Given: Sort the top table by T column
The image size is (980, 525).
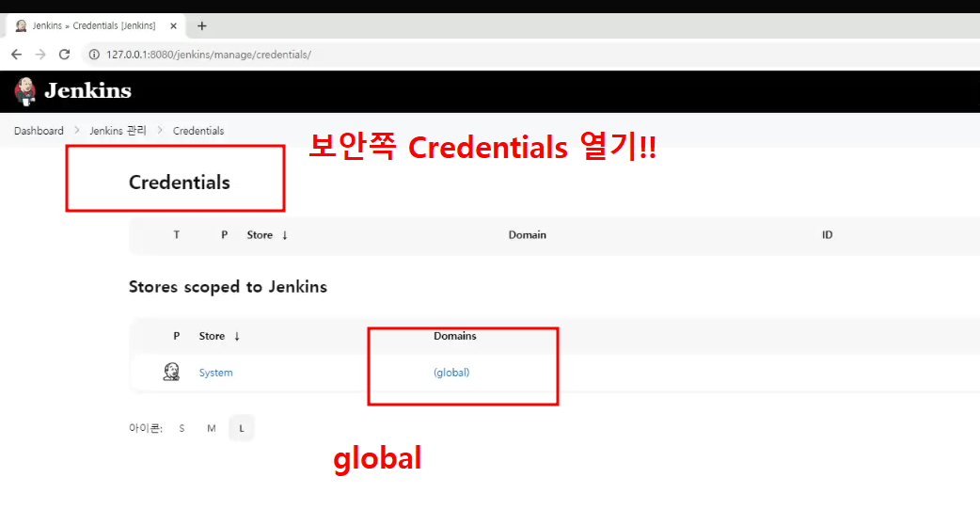Looking at the screenshot, I should pos(176,235).
